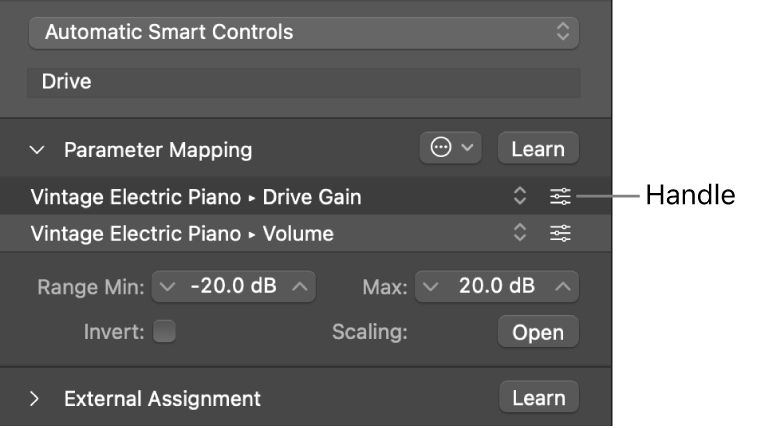Open the Scaling editor

[538, 333]
